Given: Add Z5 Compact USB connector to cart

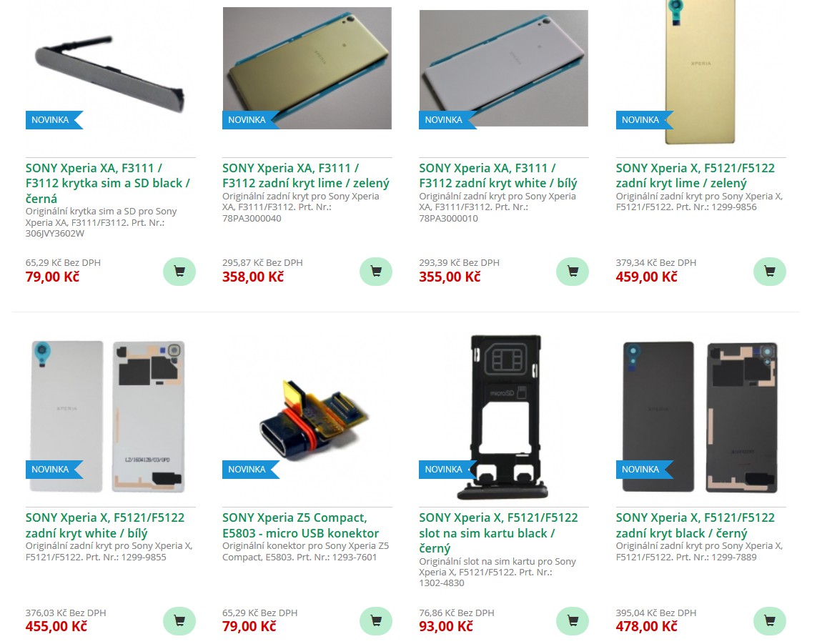Looking at the screenshot, I should pyautogui.click(x=376, y=621).
